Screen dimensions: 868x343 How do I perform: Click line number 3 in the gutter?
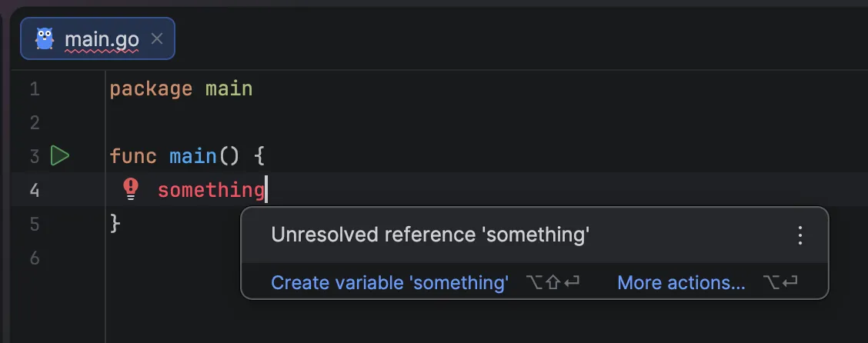[x=35, y=157]
